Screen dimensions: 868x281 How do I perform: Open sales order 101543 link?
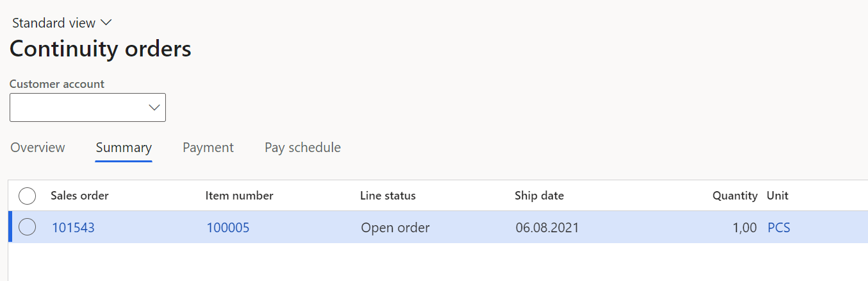73,228
